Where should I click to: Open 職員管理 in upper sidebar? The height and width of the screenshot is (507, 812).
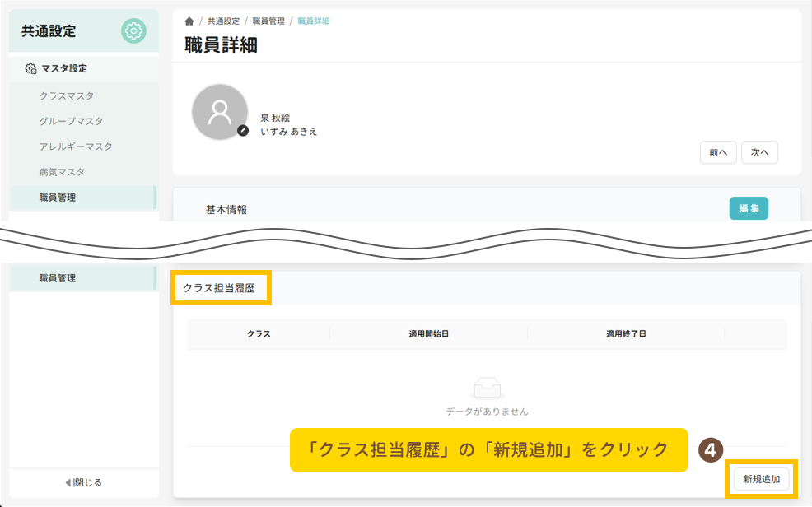click(x=58, y=198)
